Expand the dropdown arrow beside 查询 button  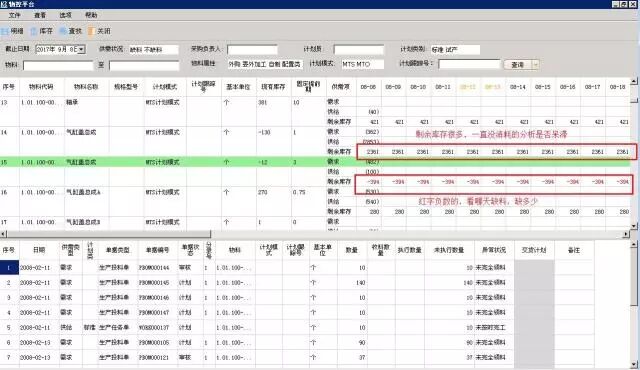coord(536,64)
